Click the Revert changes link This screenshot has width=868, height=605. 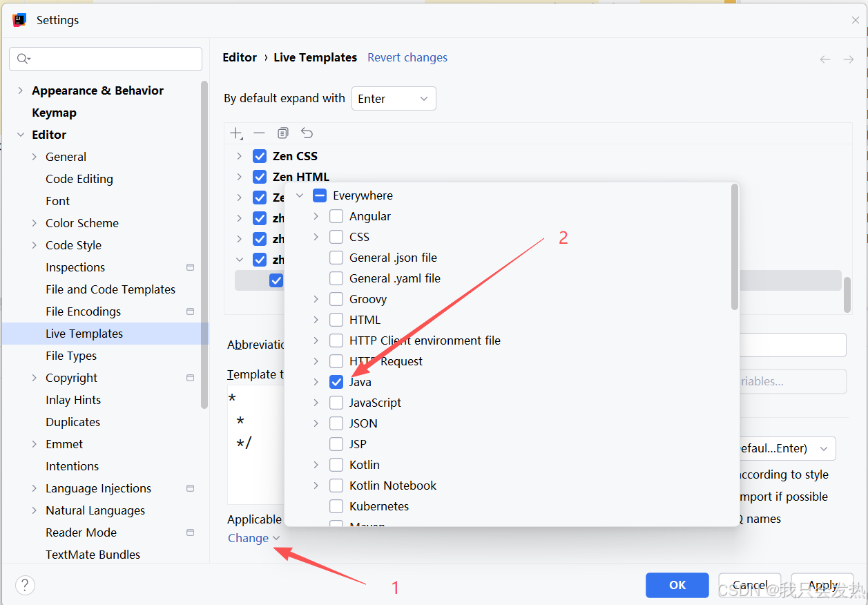coord(407,57)
